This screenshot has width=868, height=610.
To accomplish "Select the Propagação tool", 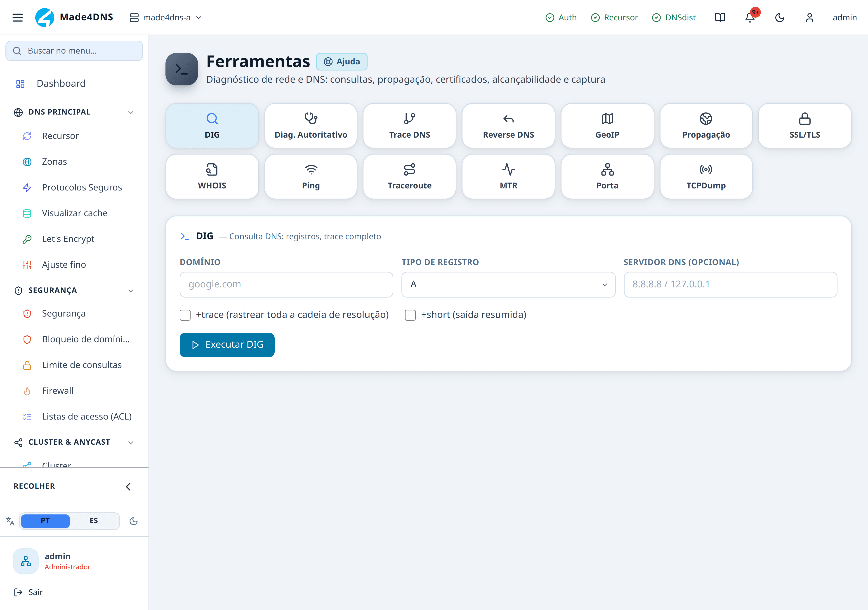I will pyautogui.click(x=706, y=126).
